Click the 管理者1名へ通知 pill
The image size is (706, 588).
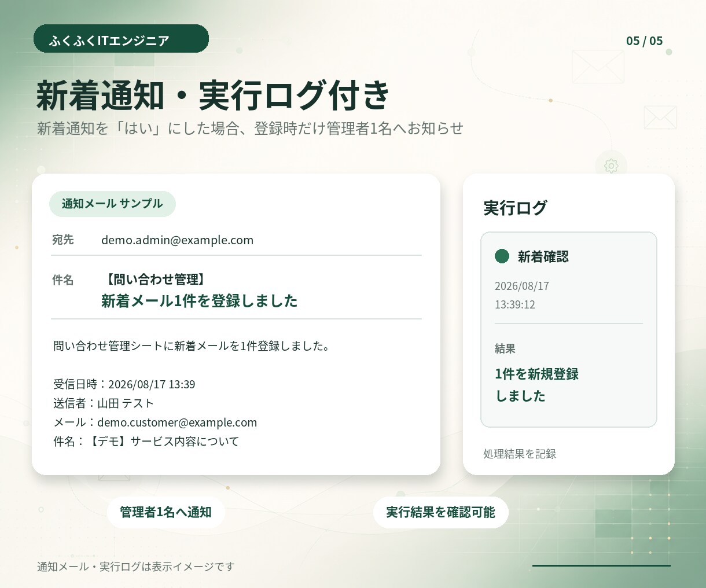click(166, 512)
